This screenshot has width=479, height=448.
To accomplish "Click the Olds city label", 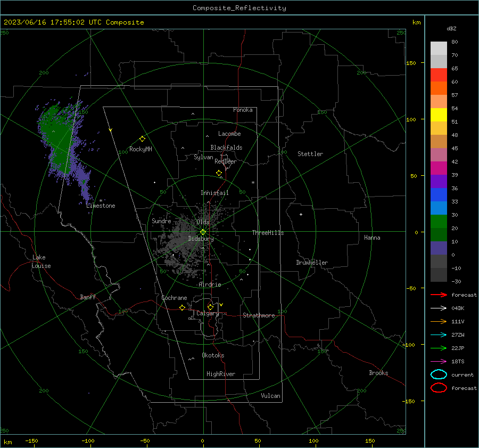I will (x=203, y=222).
